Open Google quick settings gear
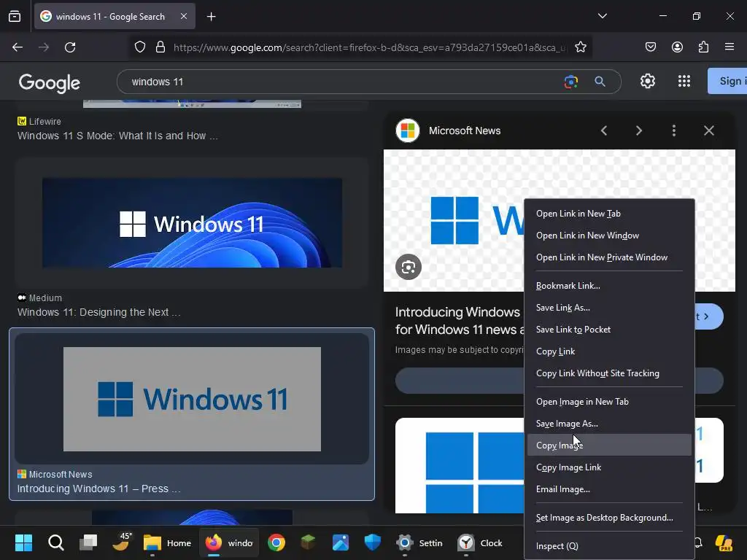Viewport: 747px width, 560px height. 648,81
